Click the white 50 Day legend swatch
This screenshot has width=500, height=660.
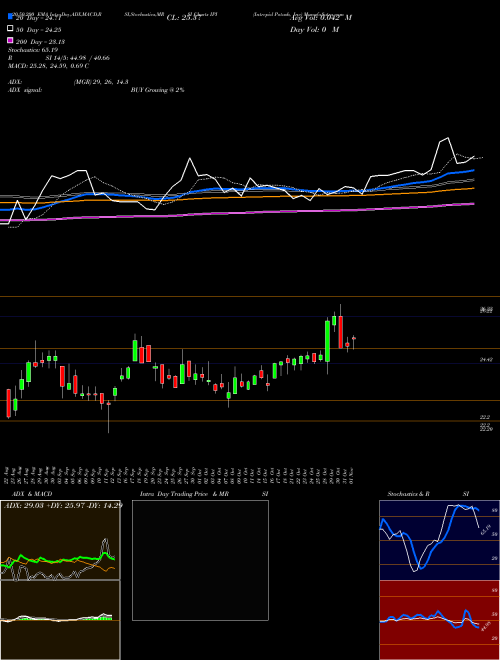pyautogui.click(x=10, y=29)
